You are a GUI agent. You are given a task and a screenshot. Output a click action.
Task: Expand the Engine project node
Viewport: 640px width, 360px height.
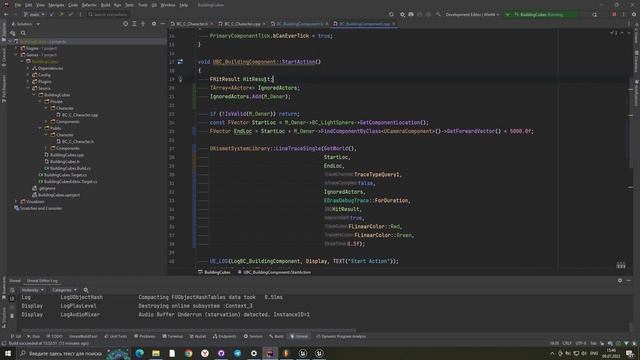pyautogui.click(x=16, y=48)
